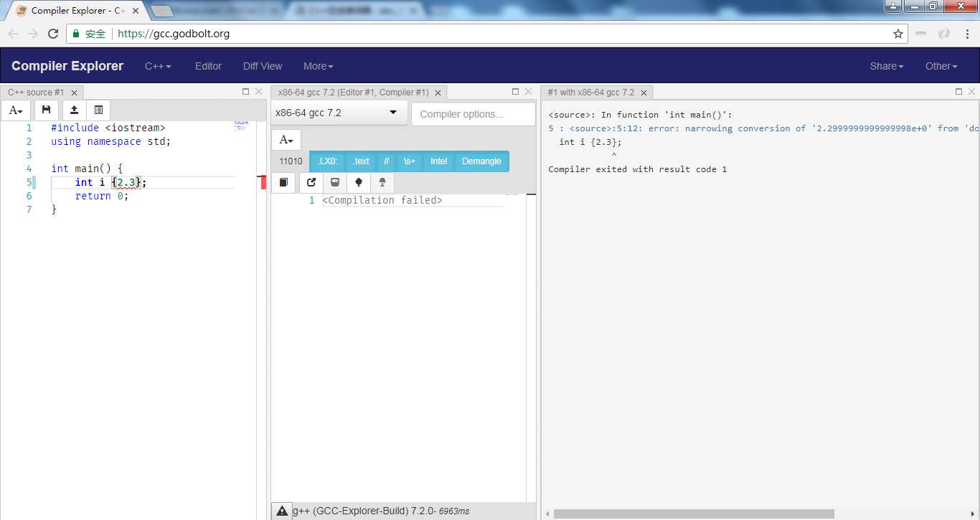Load source file with upload icon
The image size is (980, 520).
[74, 110]
